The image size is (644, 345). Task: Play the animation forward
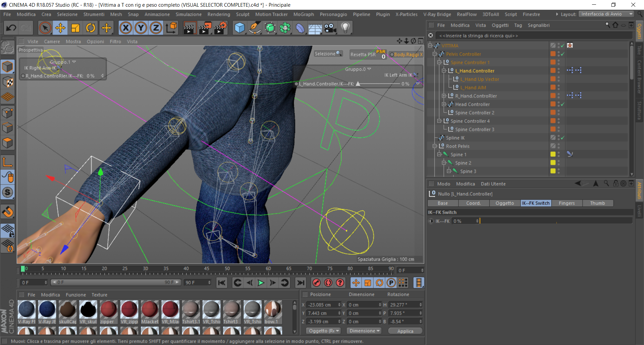(261, 283)
